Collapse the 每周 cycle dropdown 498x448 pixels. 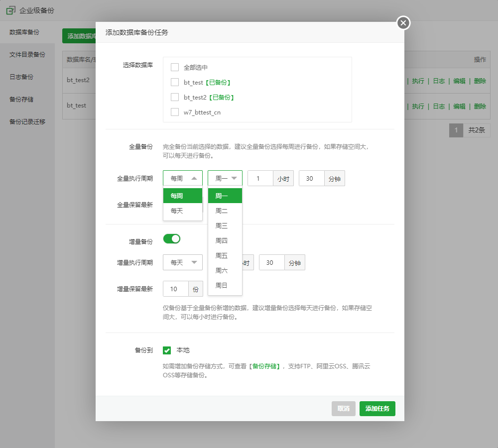tap(182, 178)
